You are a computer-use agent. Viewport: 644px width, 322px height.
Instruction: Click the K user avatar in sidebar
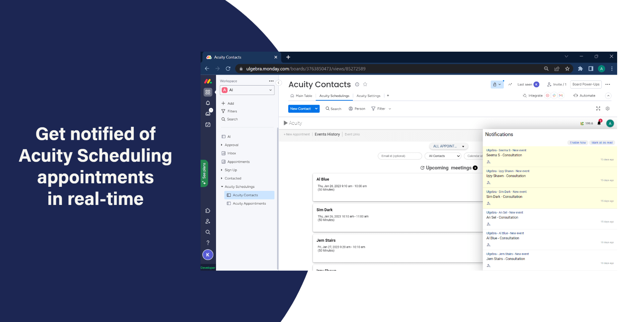pos(208,255)
